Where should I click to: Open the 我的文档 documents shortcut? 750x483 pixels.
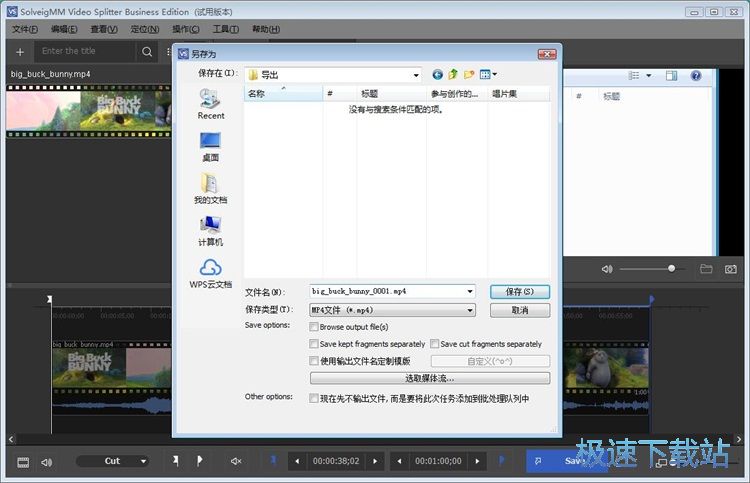210,188
